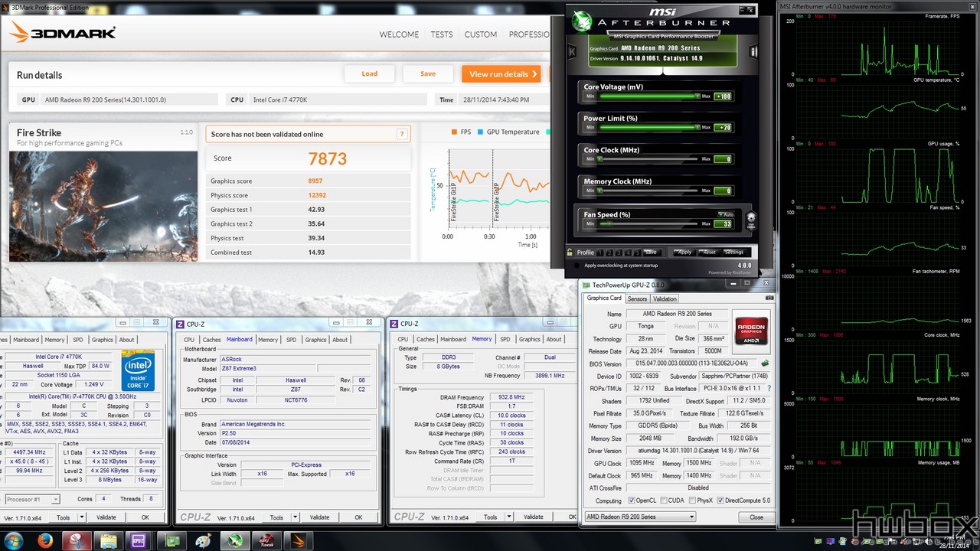Toggle the CUDA checkbox in GPU-Z

click(663, 500)
